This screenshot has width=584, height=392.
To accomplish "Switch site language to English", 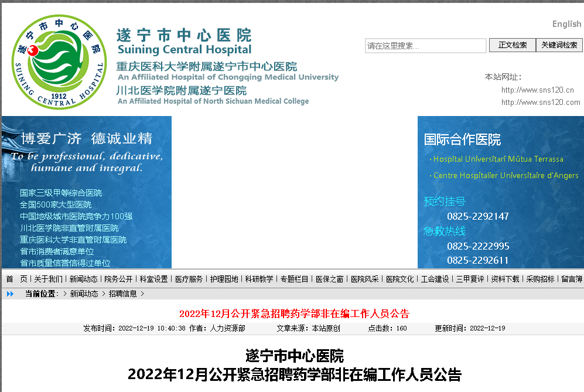I will (x=566, y=24).
